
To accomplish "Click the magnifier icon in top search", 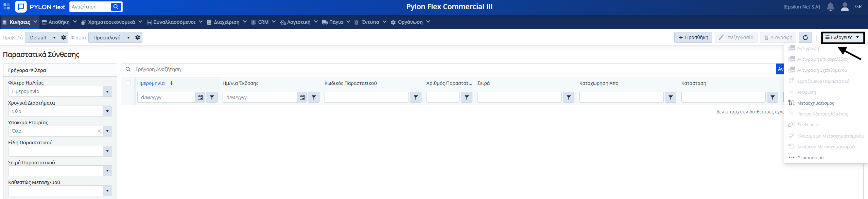I will [116, 7].
